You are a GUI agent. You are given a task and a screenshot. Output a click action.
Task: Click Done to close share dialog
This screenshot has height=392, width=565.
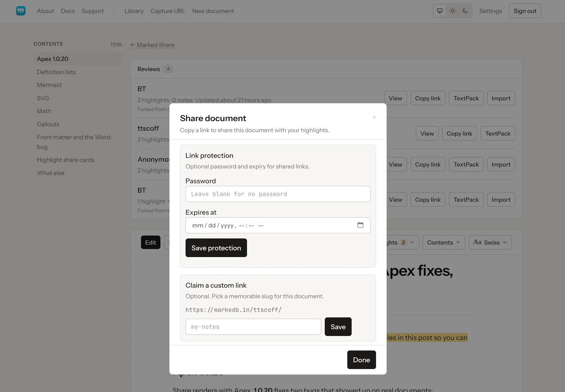(362, 360)
